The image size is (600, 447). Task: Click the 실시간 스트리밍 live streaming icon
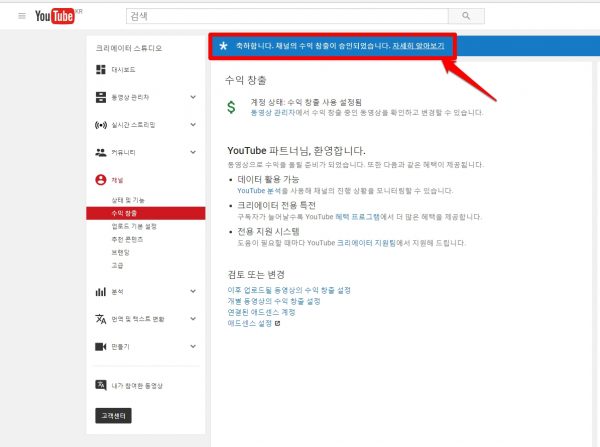(101, 125)
